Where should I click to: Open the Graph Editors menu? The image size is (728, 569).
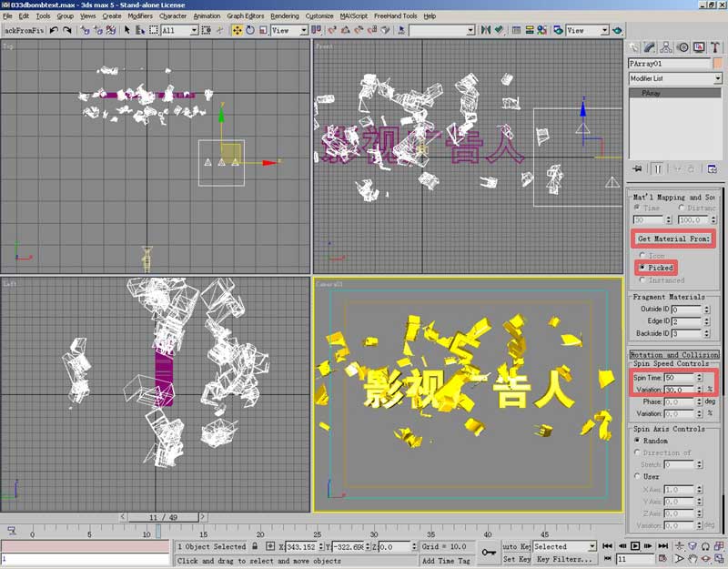(245, 15)
